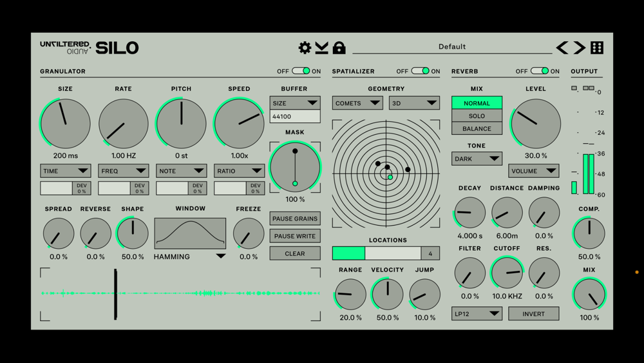Click the VELOCITY knob
Image resolution: width=644 pixels, height=363 pixels.
click(387, 295)
